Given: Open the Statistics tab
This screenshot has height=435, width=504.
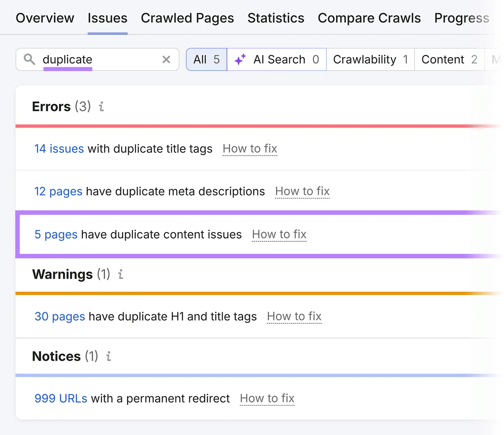Looking at the screenshot, I should click(x=276, y=18).
